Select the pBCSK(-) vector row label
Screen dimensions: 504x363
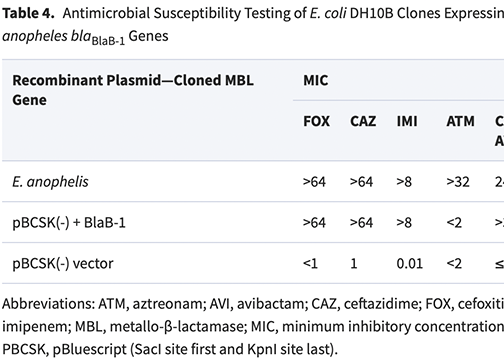point(63,264)
